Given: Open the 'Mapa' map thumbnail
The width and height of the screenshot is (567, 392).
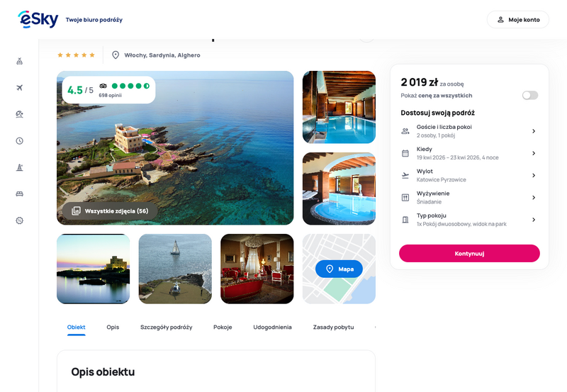Looking at the screenshot, I should point(339,269).
